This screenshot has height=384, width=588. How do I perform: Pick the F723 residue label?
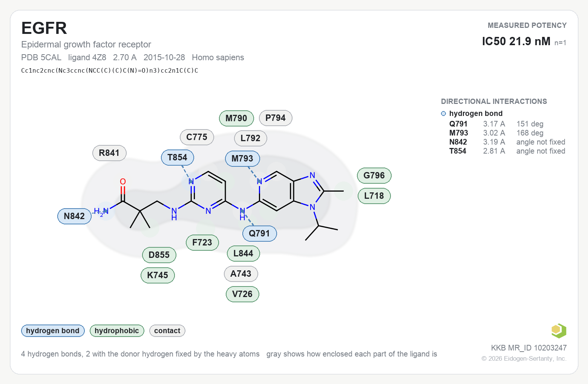pos(202,242)
